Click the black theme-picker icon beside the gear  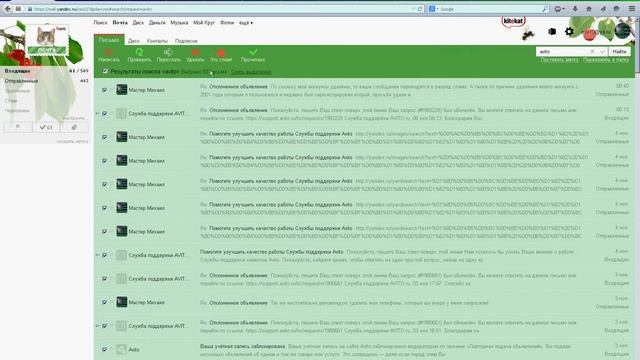pyautogui.click(x=552, y=31)
